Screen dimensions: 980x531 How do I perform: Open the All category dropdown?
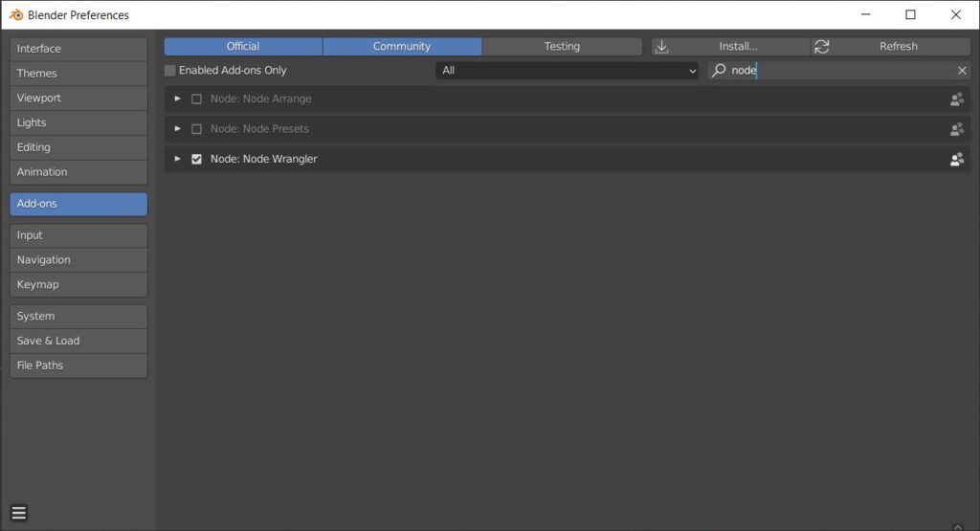(567, 71)
